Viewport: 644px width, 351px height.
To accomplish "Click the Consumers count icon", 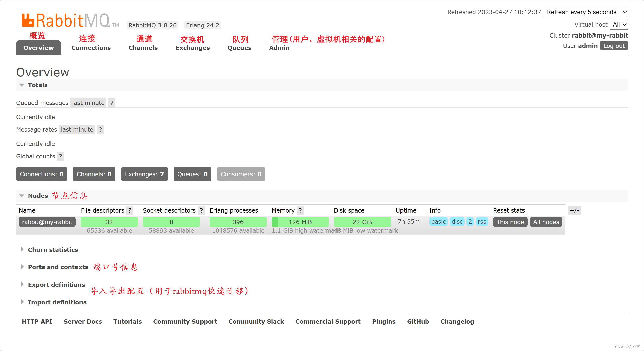I will click(240, 174).
